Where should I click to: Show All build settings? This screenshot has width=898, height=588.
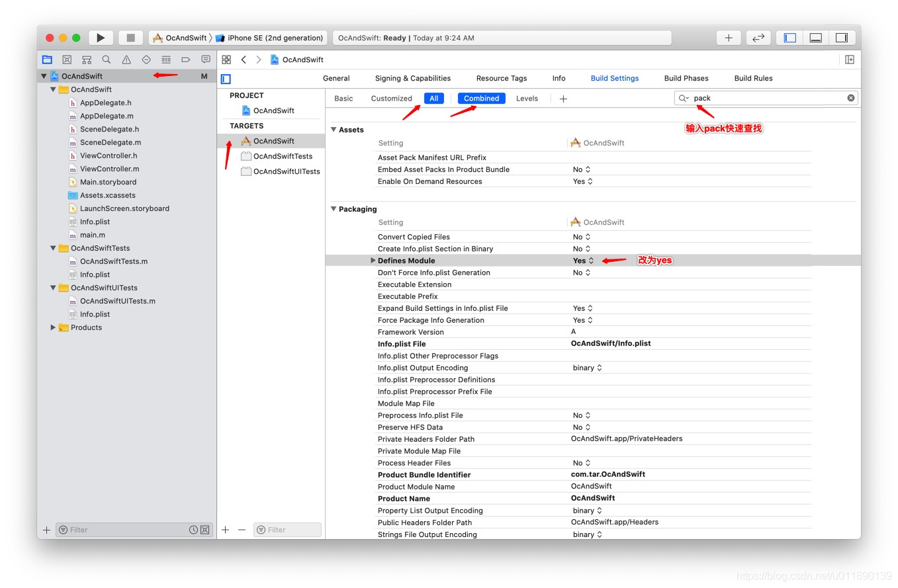tap(434, 99)
